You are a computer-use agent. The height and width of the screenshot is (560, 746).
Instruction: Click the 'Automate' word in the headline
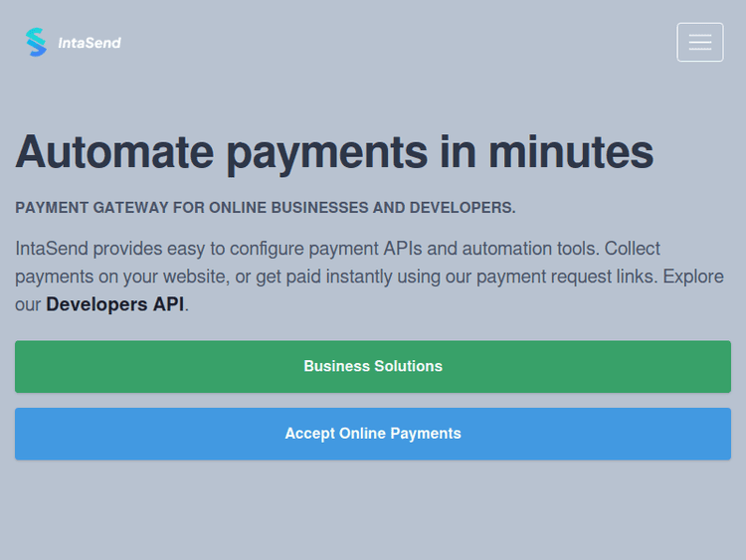coord(114,152)
